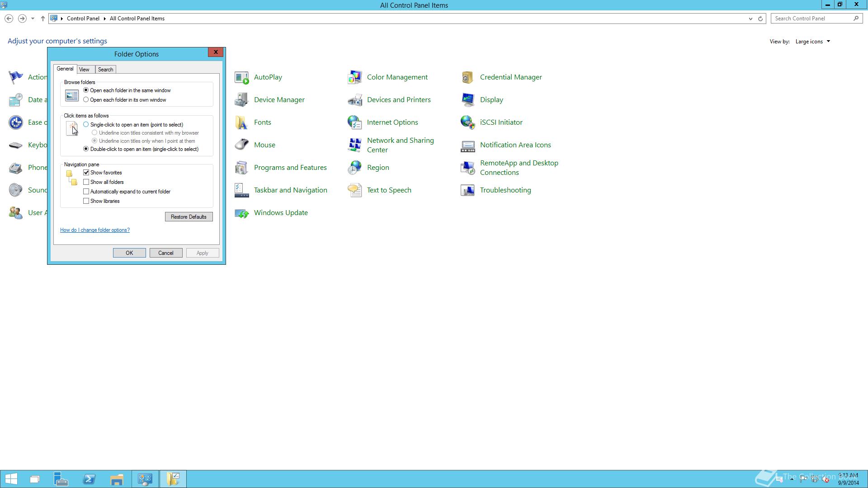Click RemoteApp and Desktop Connections icon
Viewport: 868px width, 488px height.
point(468,168)
